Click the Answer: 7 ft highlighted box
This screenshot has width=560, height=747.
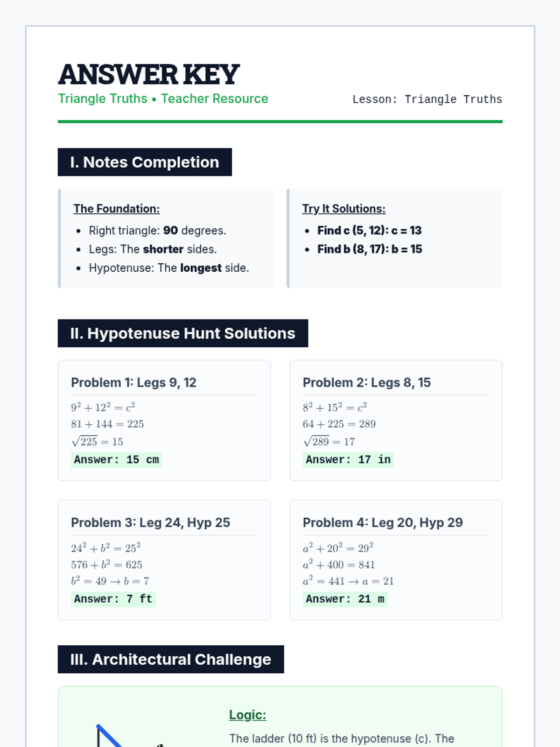pos(113,599)
